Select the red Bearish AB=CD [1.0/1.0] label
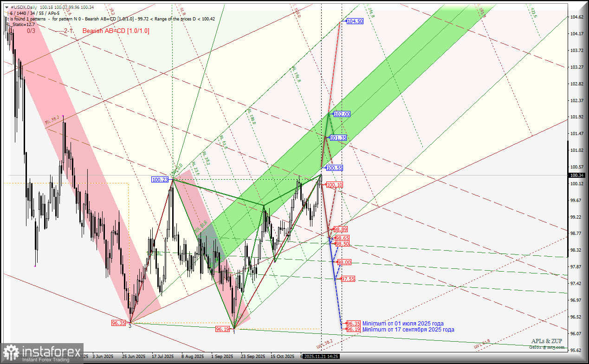Viewport: 589px width, 364px height. coord(116,31)
